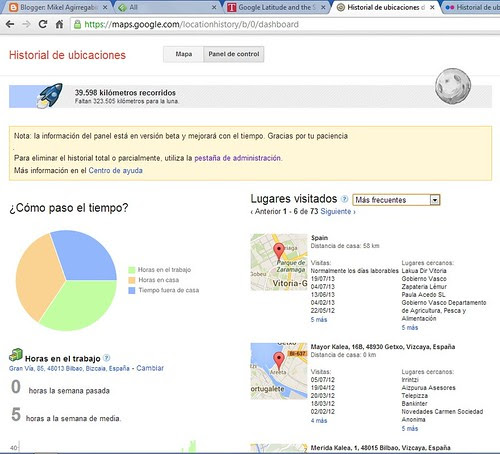Click nearby place Telepizza

coord(415,395)
